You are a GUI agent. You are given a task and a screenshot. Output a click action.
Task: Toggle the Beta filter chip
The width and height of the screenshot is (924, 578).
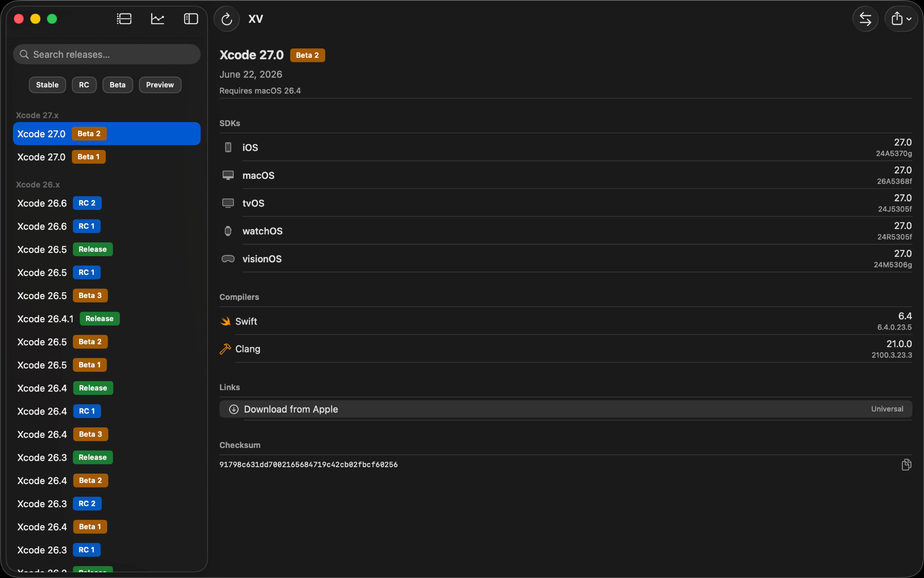point(118,85)
